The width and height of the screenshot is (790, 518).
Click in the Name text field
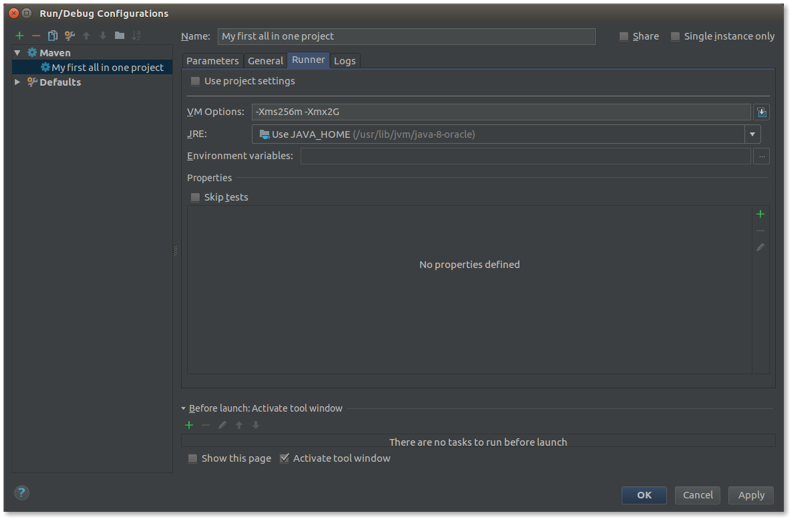405,36
